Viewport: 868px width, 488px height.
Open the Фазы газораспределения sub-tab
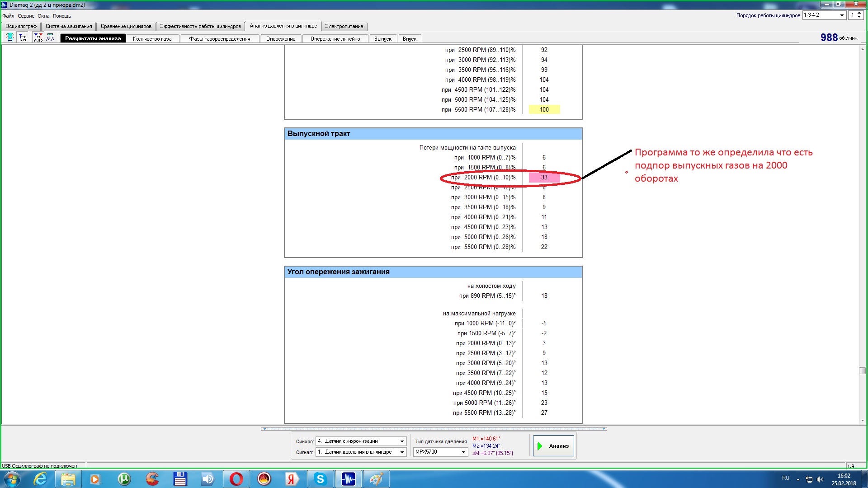[220, 39]
